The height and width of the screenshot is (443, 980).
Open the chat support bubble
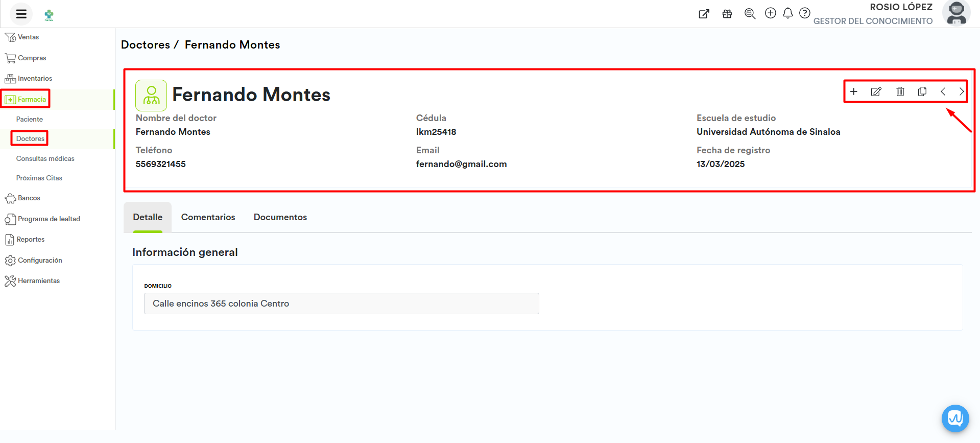pyautogui.click(x=955, y=418)
